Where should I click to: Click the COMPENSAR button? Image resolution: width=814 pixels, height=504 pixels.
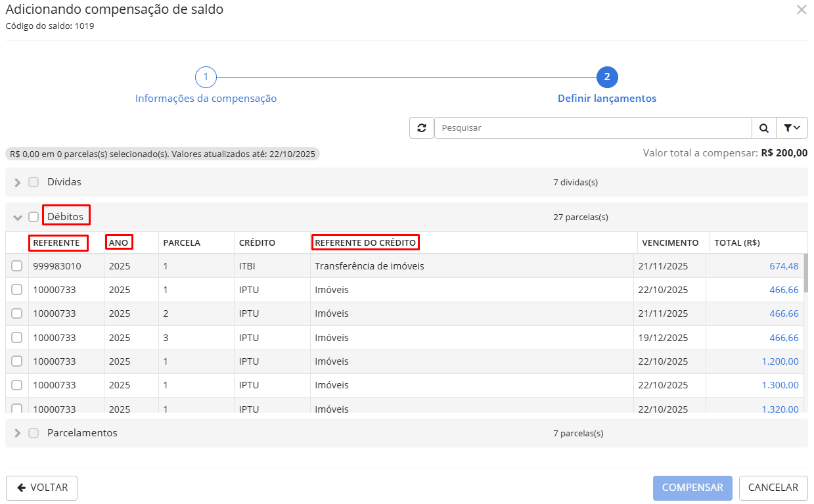pos(692,488)
